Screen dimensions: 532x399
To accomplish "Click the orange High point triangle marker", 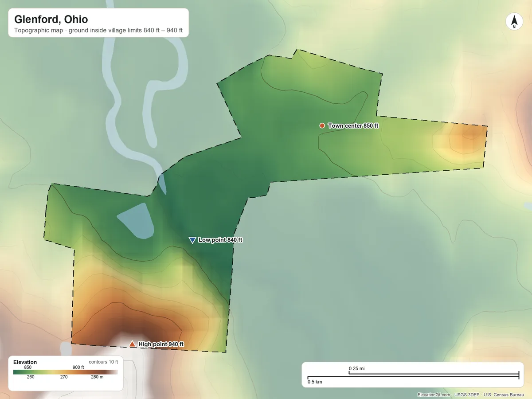I will (132, 344).
